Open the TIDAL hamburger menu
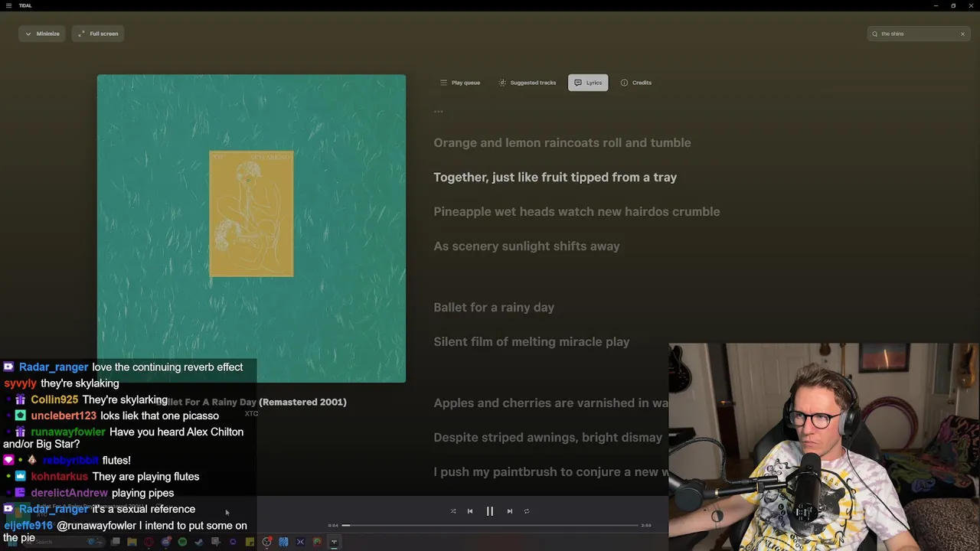 (8, 5)
